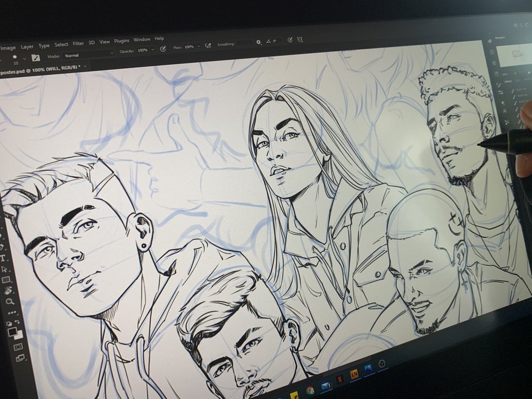Toggle pressure for opacity icon

pos(163,49)
